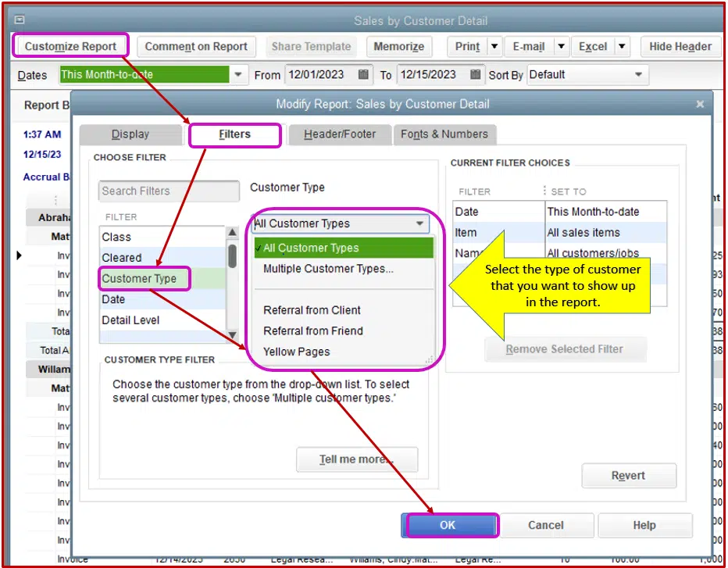Open the To date calendar picker
Image resolution: width=728 pixels, height=568 pixels.
click(x=475, y=74)
